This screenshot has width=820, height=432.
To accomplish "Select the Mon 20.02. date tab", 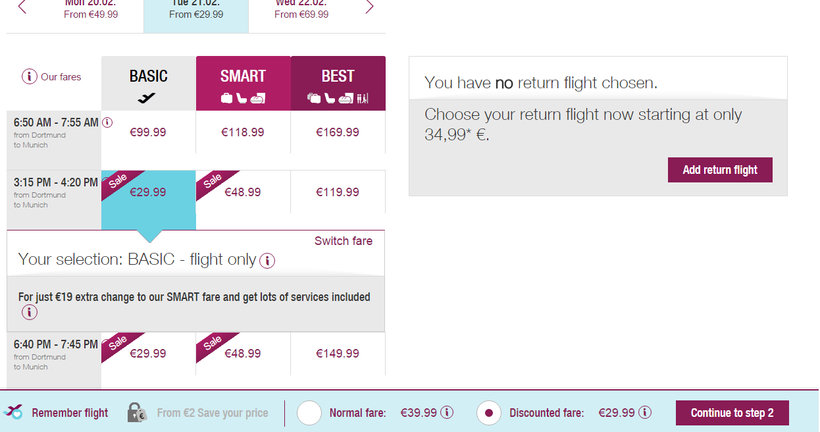I will tap(90, 10).
